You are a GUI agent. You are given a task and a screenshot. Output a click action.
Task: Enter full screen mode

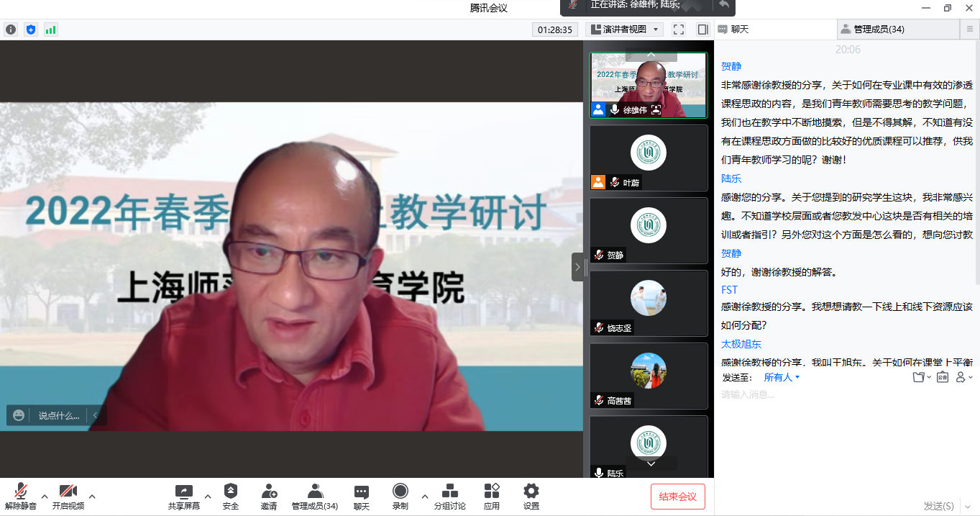pyautogui.click(x=678, y=30)
